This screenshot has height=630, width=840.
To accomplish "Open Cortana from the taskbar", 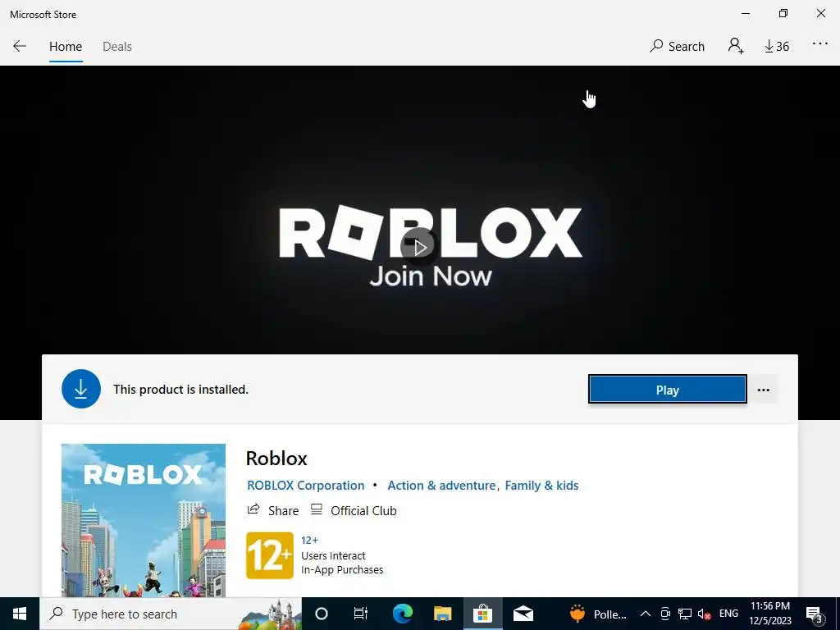I will pyautogui.click(x=322, y=614).
